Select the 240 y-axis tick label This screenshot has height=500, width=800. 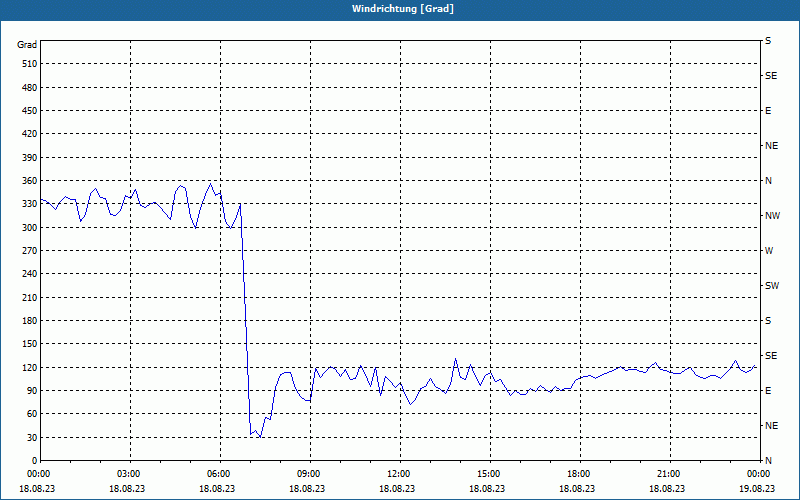[29, 274]
